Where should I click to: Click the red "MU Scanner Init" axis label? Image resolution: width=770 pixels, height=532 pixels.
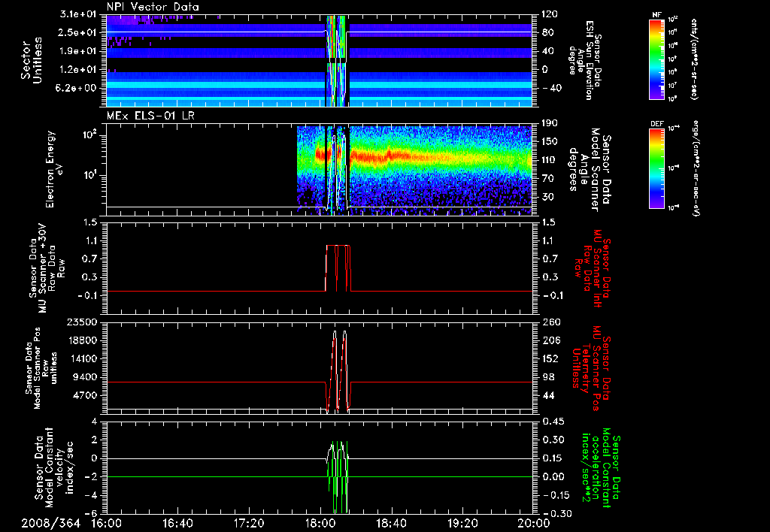tap(593, 268)
